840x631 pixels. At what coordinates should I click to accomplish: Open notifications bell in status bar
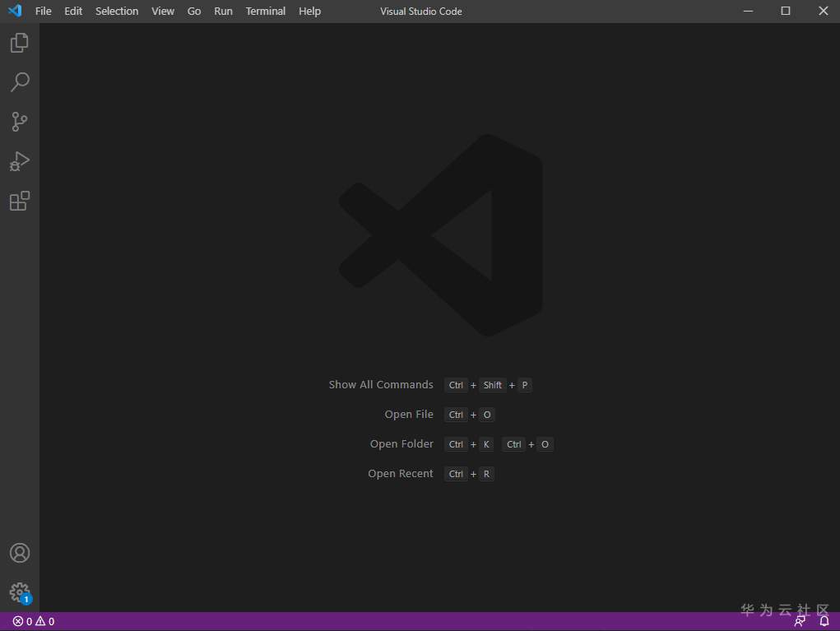point(824,621)
